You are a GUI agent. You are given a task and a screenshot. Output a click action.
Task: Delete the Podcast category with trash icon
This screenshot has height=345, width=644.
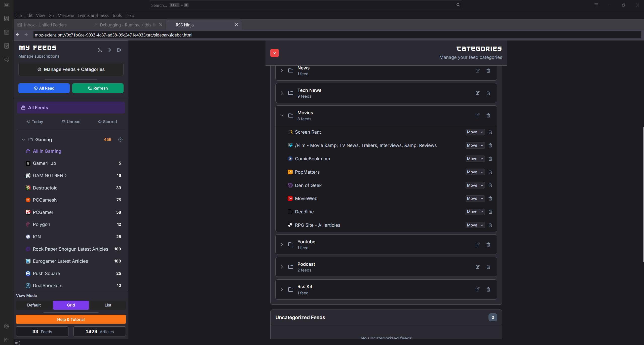click(488, 267)
